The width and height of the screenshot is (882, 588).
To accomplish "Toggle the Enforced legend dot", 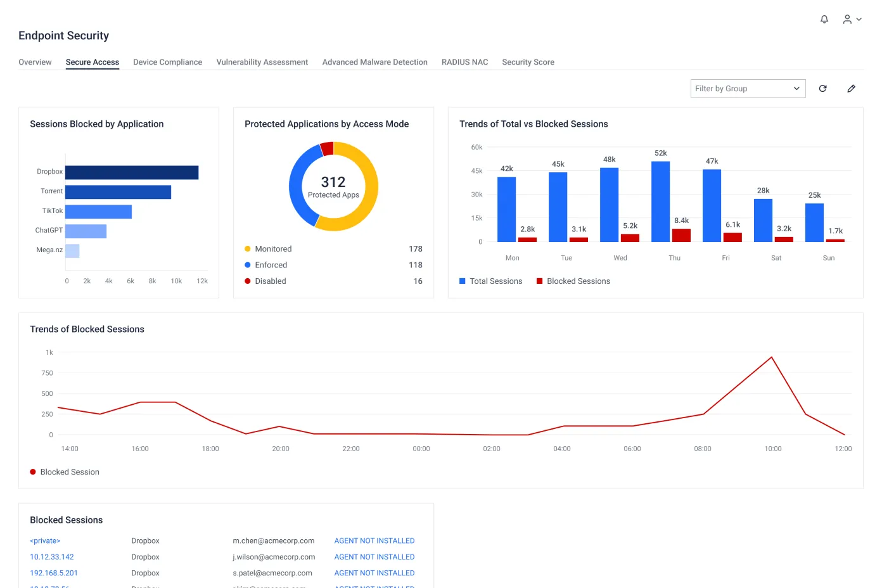I will click(248, 265).
